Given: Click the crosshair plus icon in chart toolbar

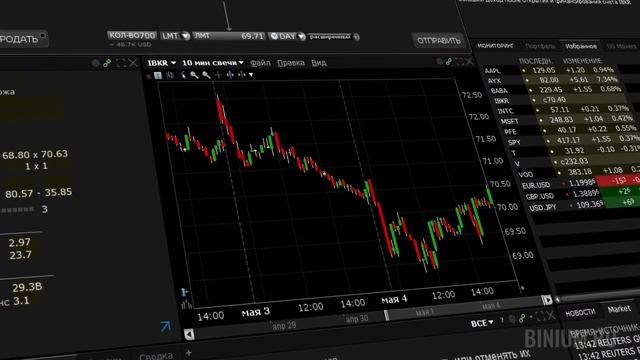Looking at the screenshot, I should click(218, 75).
